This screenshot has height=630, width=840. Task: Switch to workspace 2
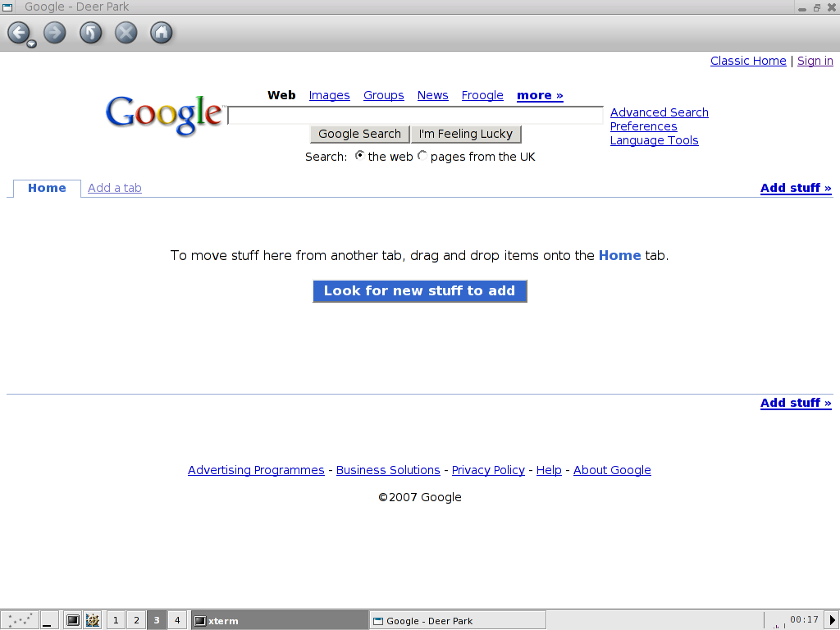pos(136,620)
